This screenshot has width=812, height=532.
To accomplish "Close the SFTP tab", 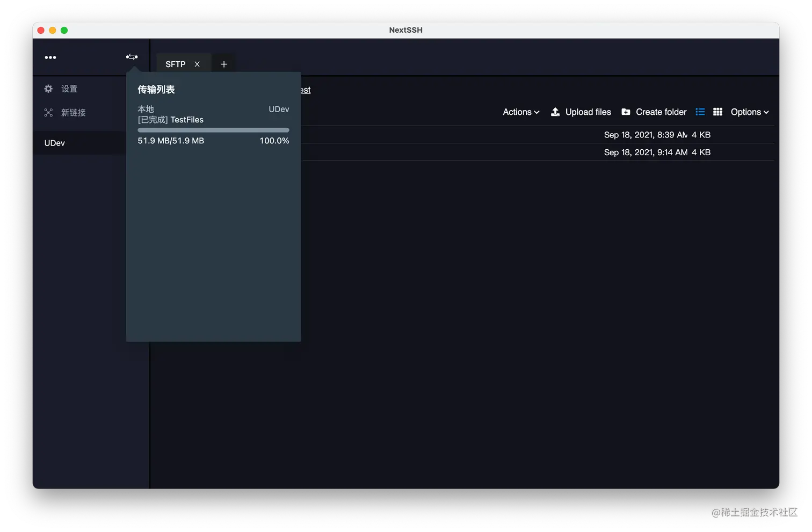I will [x=197, y=64].
